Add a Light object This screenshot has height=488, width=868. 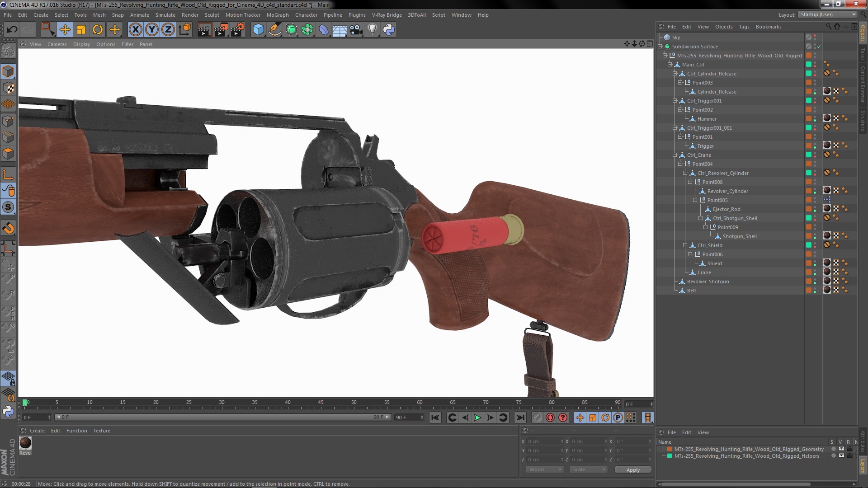372,30
